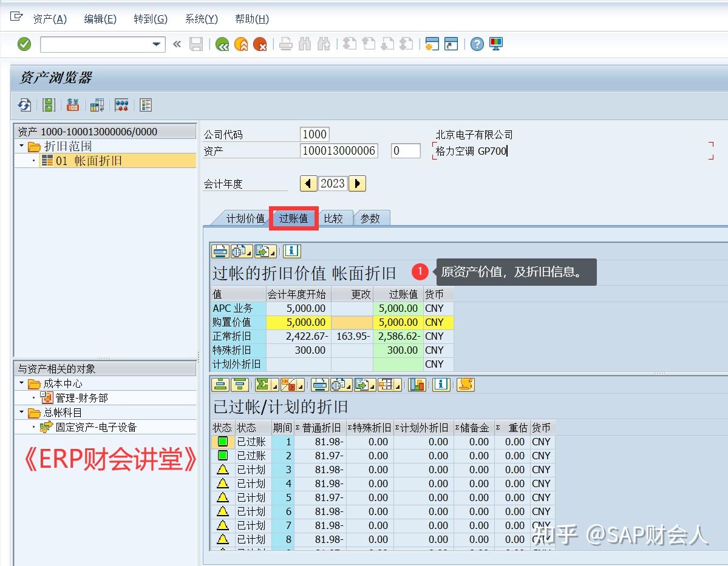
Task: Go back using green arrow icon
Action: point(222,44)
